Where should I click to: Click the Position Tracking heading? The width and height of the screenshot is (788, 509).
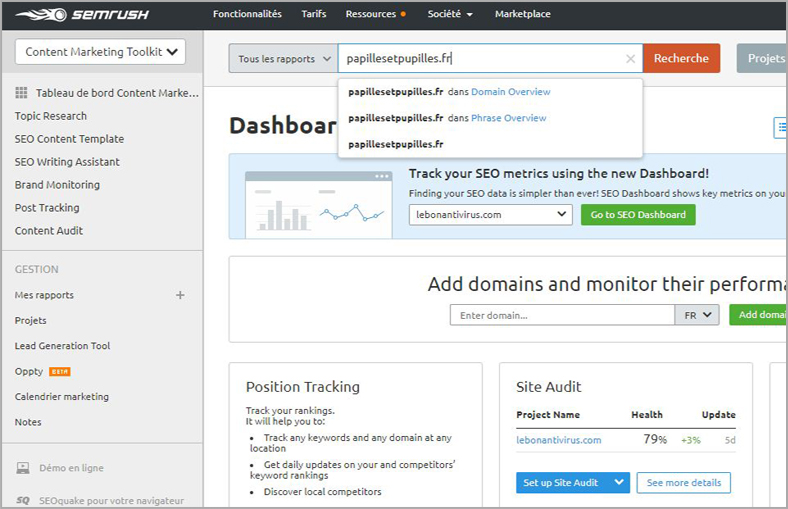303,387
